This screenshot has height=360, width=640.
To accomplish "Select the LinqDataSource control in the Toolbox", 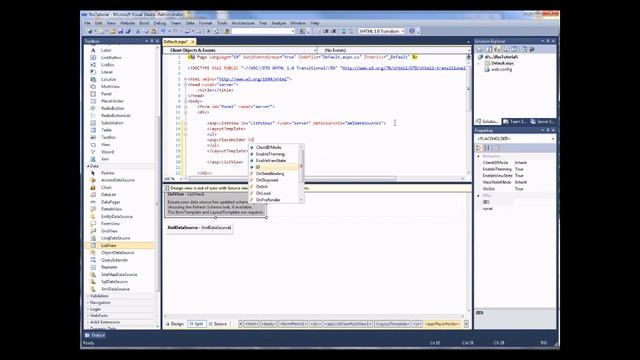I will tap(116, 238).
